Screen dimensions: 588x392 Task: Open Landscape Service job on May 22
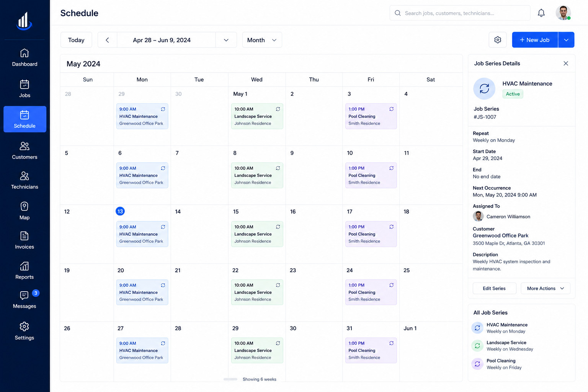pos(257,292)
